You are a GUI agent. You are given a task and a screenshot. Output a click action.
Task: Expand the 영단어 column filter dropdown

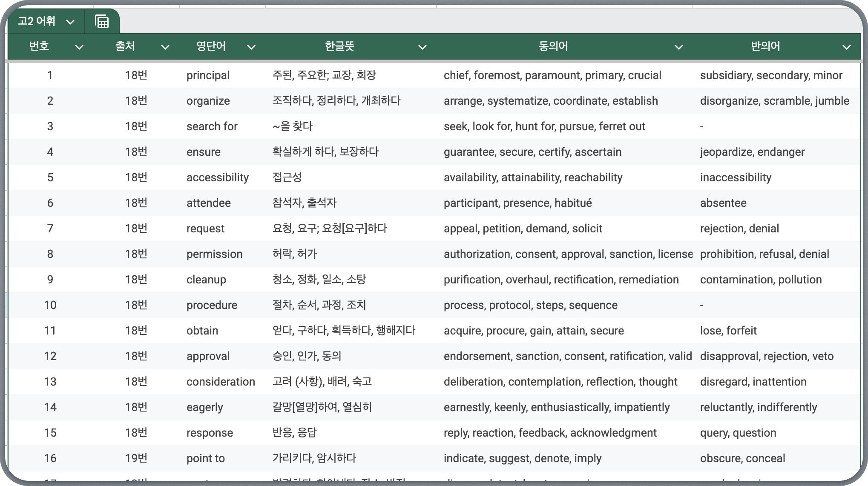251,47
